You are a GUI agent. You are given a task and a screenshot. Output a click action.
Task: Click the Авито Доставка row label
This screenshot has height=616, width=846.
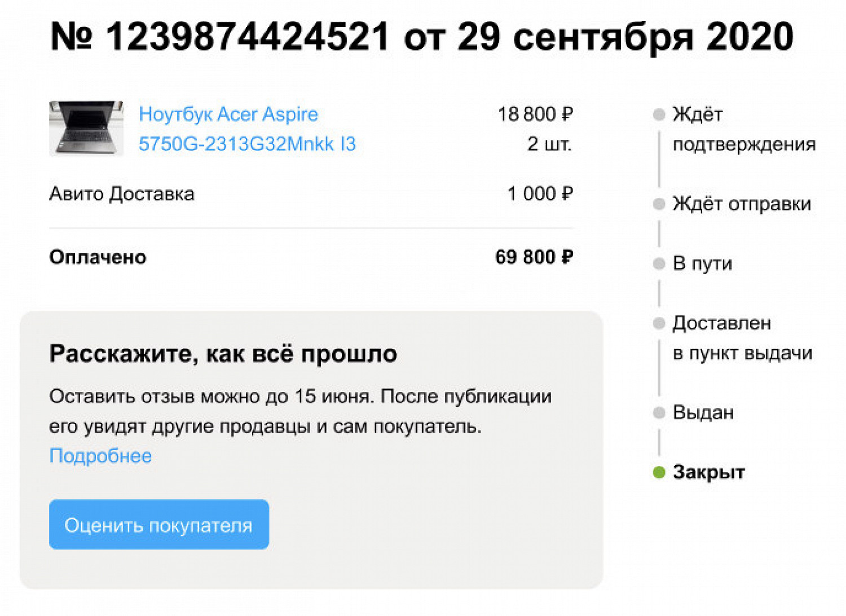coord(122,194)
